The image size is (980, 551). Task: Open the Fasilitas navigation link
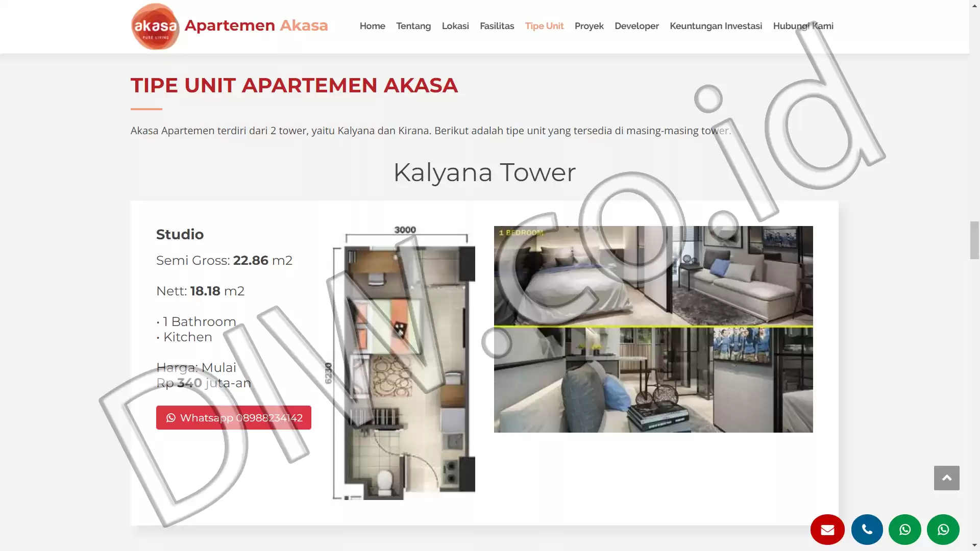[x=497, y=26]
